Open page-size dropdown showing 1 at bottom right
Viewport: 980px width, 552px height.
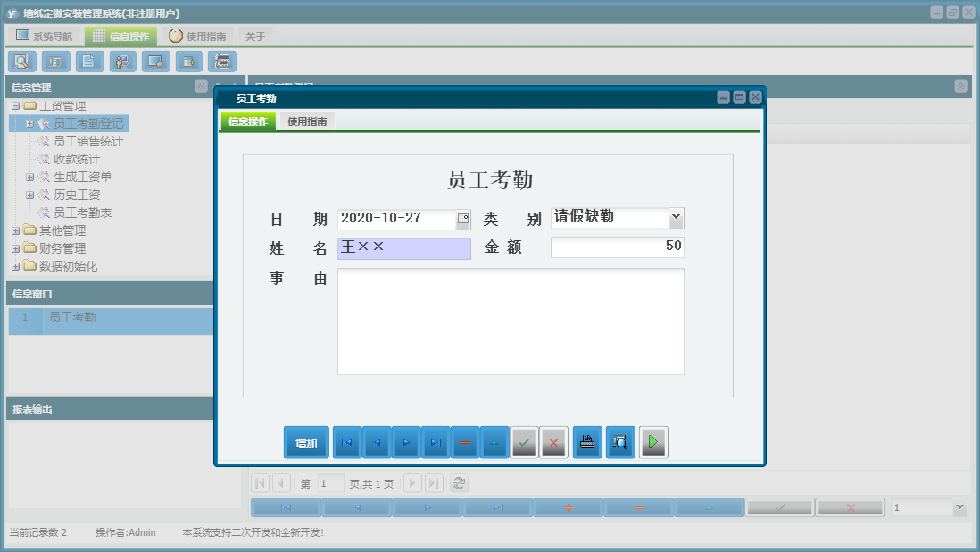(959, 507)
